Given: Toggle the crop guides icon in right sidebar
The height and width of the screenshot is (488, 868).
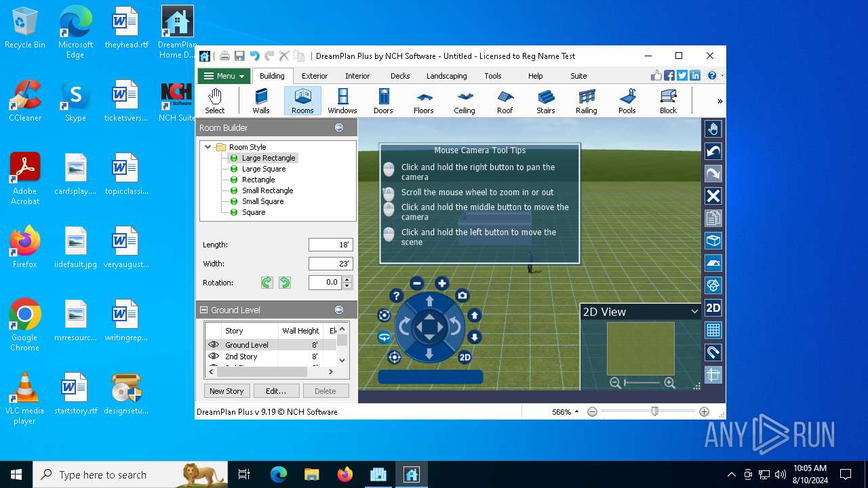Looking at the screenshot, I should click(x=713, y=375).
